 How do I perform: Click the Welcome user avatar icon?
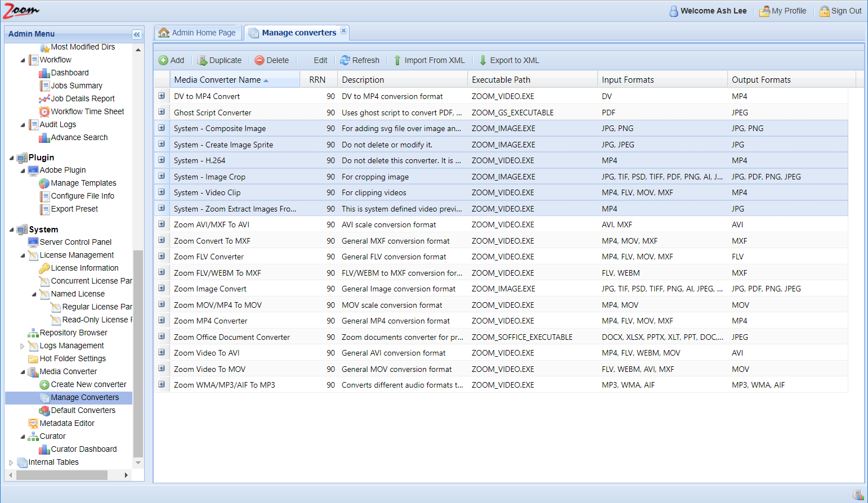(x=674, y=11)
